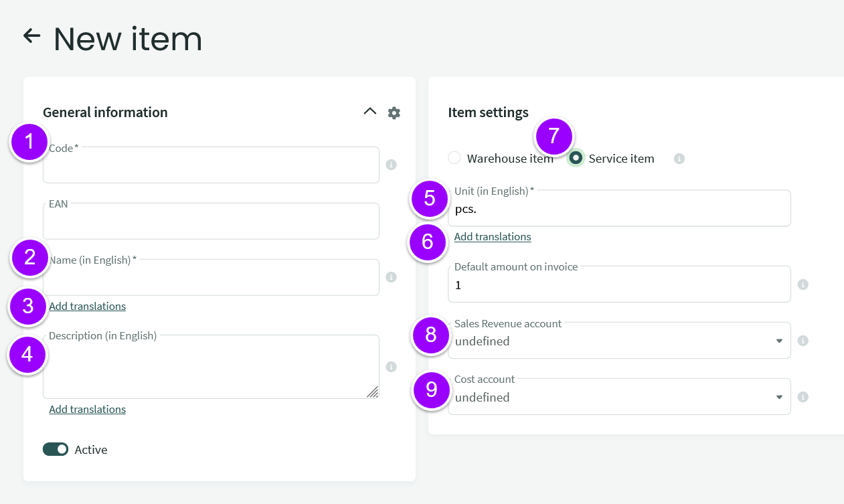The width and height of the screenshot is (844, 504).
Task: Click info icon beside Sales Revenue account
Action: pyautogui.click(x=803, y=341)
